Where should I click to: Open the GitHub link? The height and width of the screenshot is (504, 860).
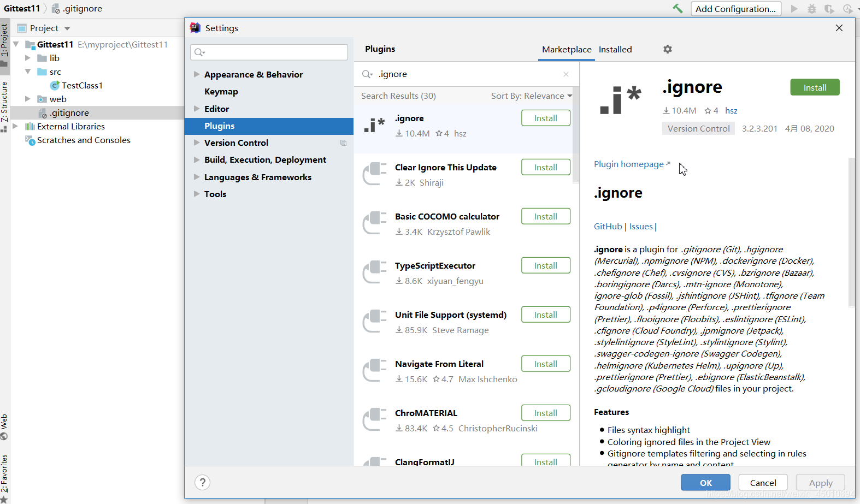pos(608,227)
